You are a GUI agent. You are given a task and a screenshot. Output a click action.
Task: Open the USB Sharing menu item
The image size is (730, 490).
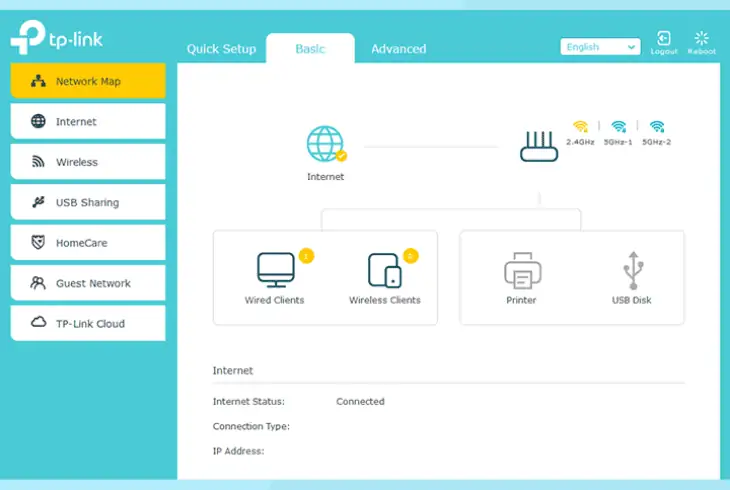88,202
